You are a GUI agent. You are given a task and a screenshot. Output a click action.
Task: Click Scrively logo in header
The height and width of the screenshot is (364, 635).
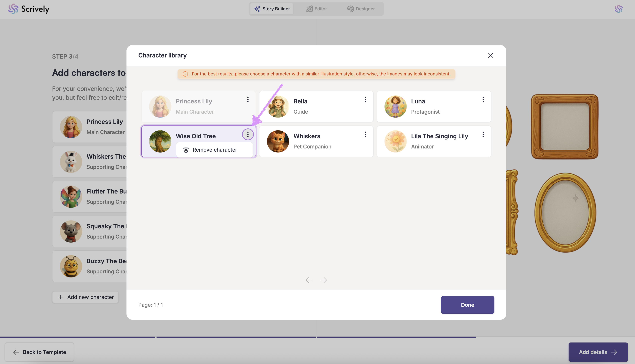29,9
